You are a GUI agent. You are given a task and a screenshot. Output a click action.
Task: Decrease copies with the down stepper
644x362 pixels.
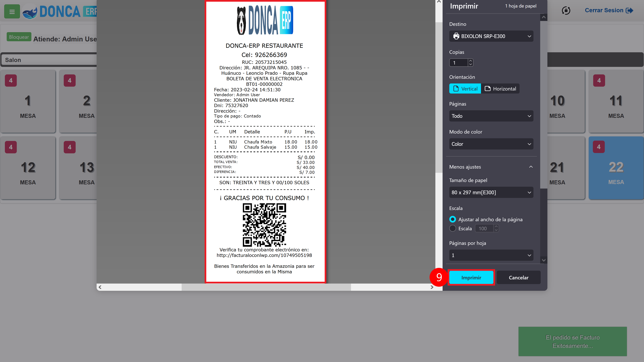[x=470, y=65]
